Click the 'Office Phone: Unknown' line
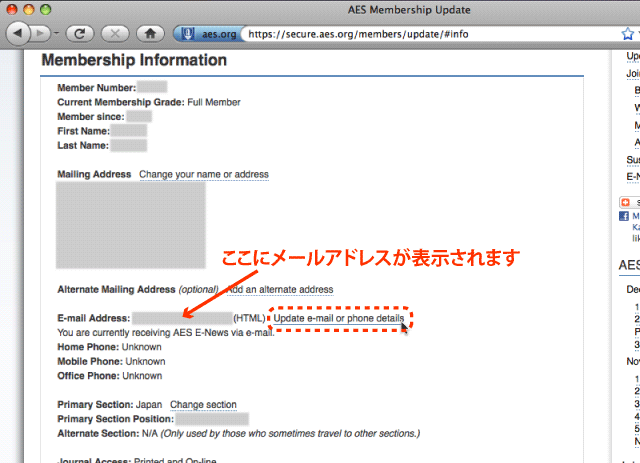640x463 pixels. pos(109,376)
